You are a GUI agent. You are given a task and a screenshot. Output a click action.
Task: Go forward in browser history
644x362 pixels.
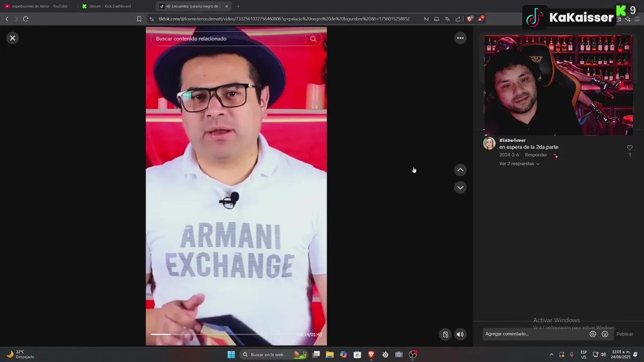pyautogui.click(x=16, y=19)
